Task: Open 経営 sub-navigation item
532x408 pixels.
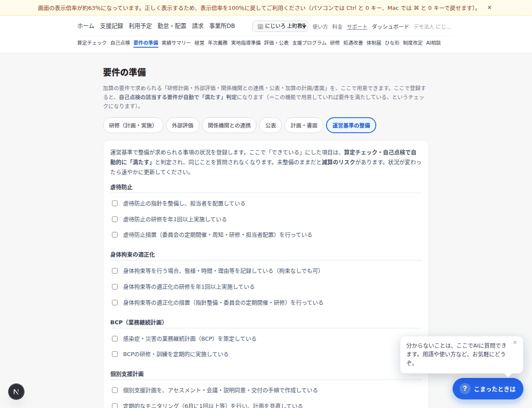Action: click(199, 43)
